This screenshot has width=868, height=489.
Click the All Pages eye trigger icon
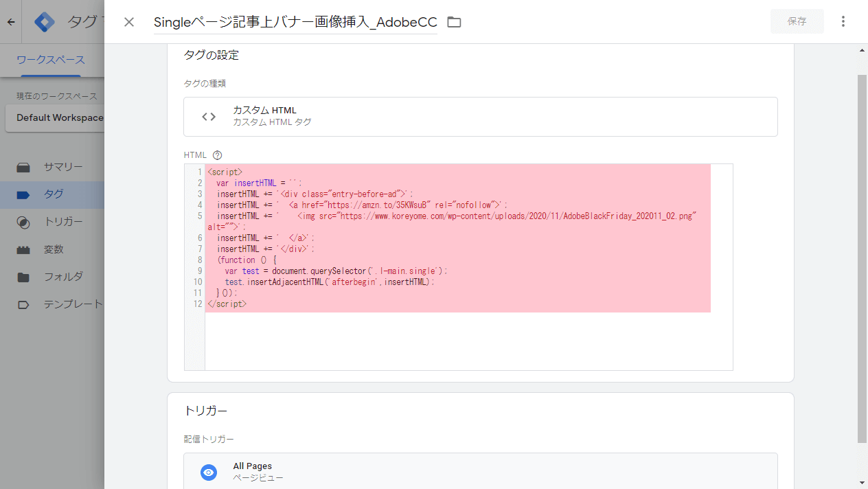209,473
